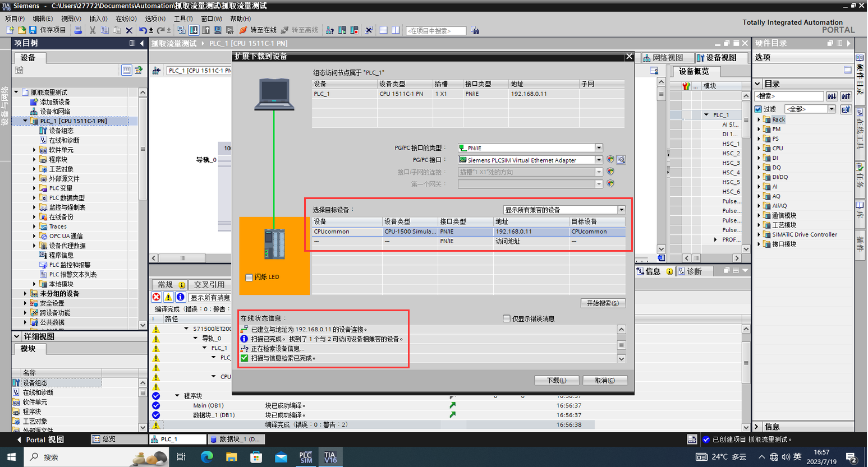This screenshot has width=868, height=467.
Task: Click the cut scissors icon
Action: [x=93, y=30]
